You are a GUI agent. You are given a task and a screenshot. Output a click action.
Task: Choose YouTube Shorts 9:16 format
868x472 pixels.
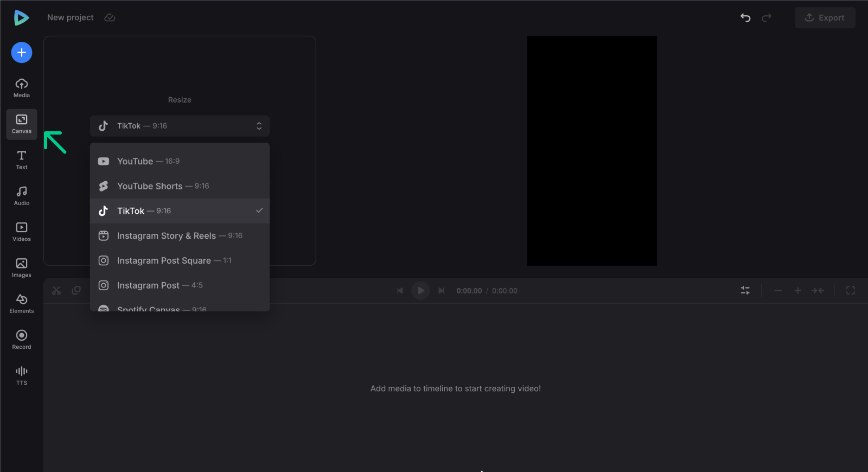(x=180, y=186)
